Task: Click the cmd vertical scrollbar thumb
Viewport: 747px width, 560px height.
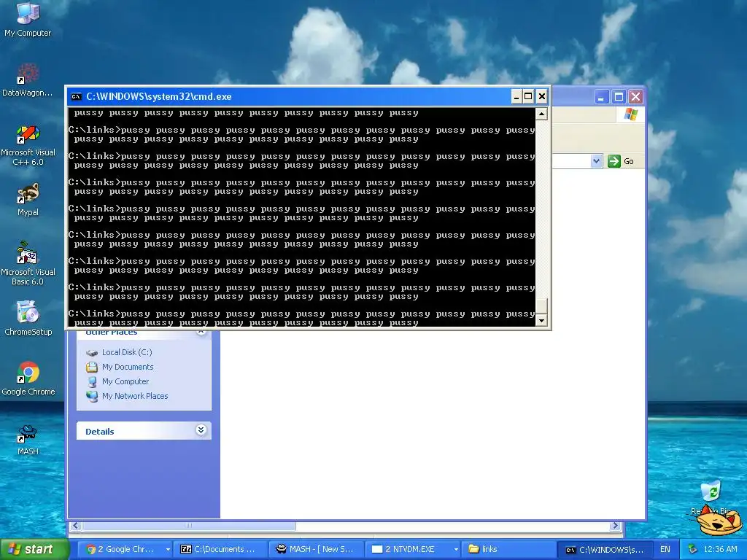Action: tap(541, 306)
